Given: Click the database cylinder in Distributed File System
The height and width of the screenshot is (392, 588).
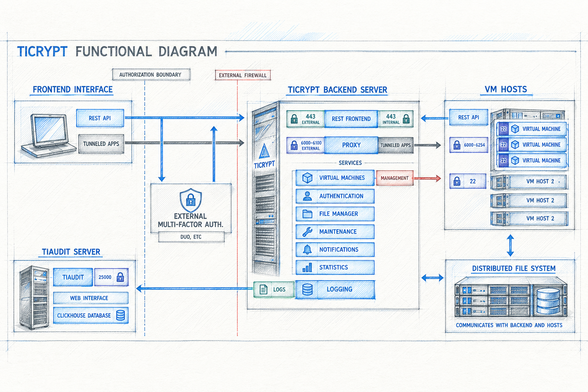Looking at the screenshot, I should 548,301.
